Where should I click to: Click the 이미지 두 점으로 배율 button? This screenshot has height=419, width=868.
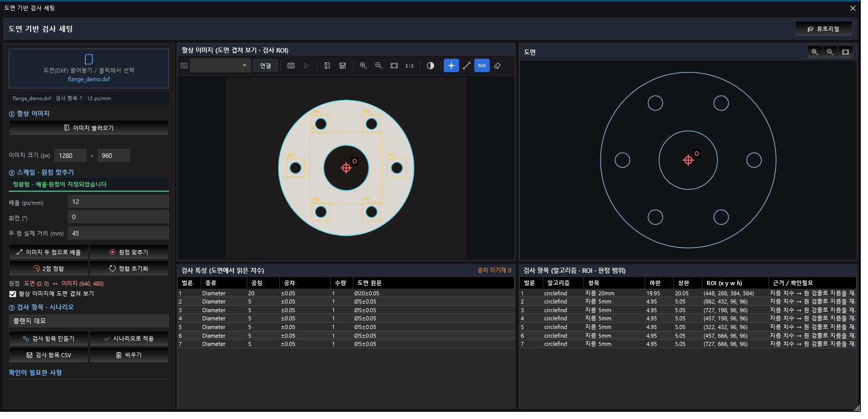point(49,252)
